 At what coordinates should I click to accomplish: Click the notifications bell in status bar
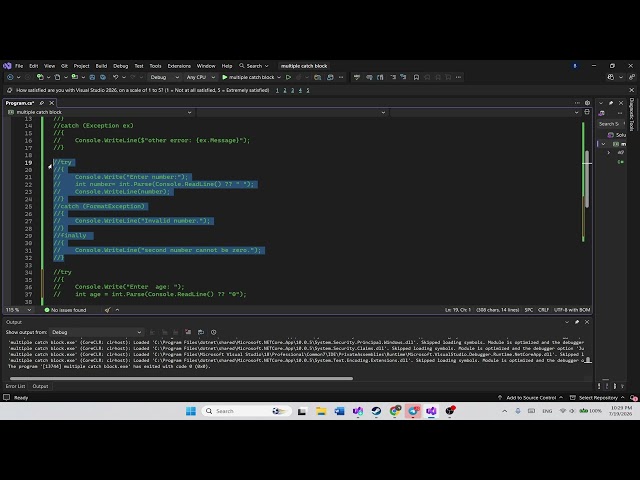633,398
